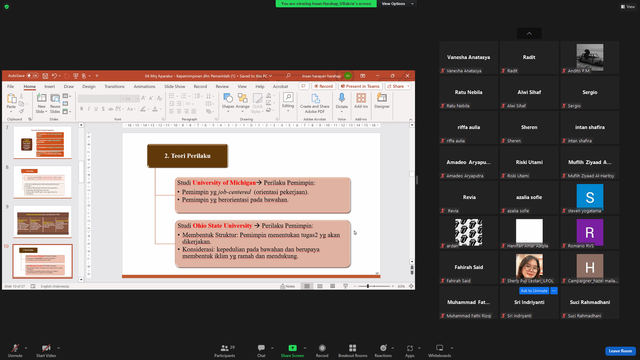The height and width of the screenshot is (360, 640).
Task: Click Present in Teams button
Action: click(x=360, y=86)
